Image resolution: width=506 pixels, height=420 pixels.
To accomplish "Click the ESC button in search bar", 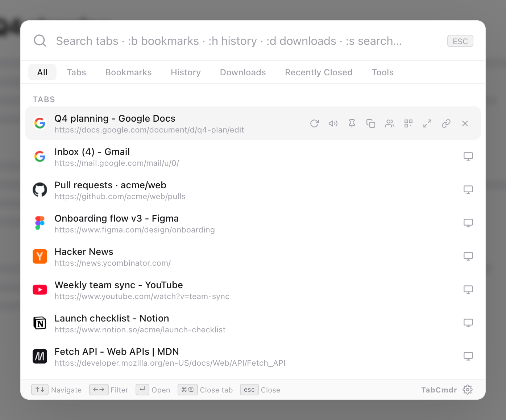I will pyautogui.click(x=460, y=41).
